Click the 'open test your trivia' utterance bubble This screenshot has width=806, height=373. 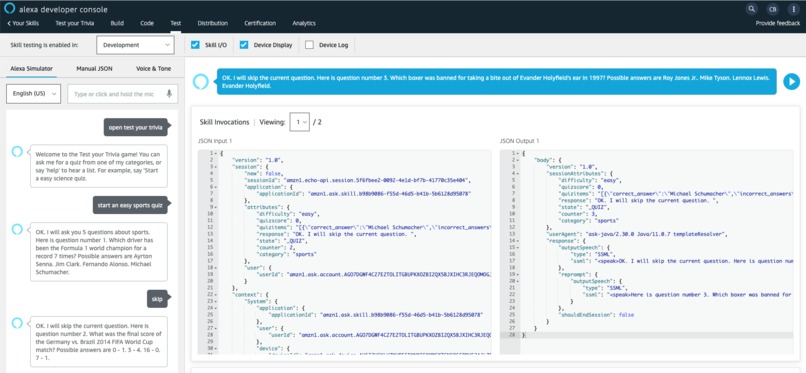click(136, 127)
